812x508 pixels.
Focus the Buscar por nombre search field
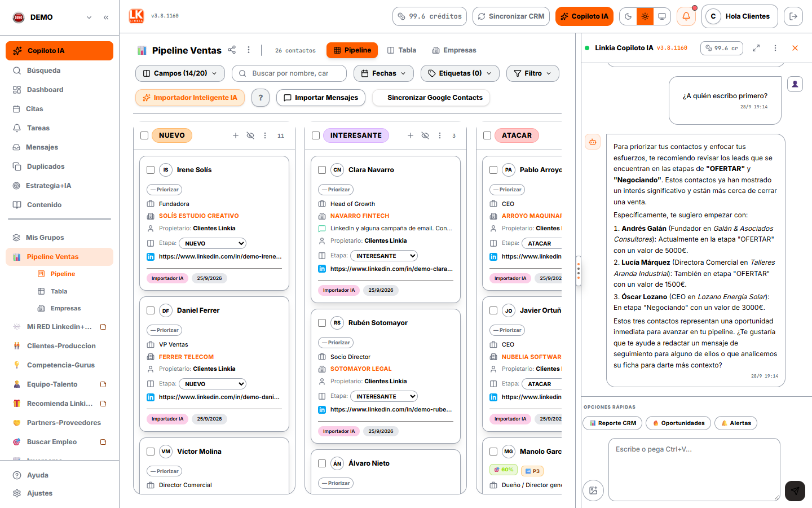pos(289,73)
